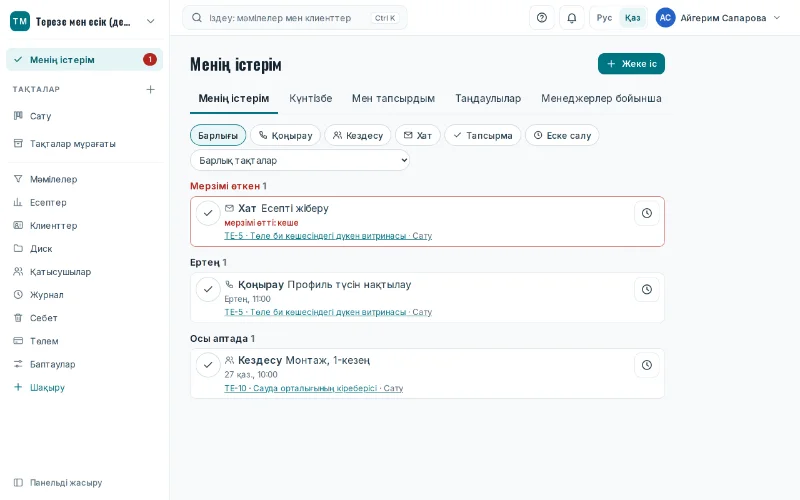The height and width of the screenshot is (500, 800).
Task: Switch language to Қаз
Action: point(632,18)
